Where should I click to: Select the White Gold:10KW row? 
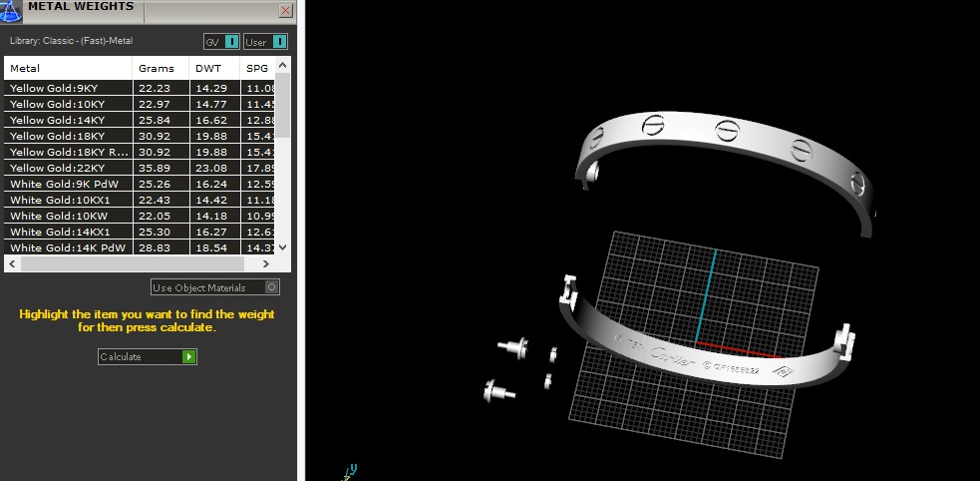click(140, 216)
